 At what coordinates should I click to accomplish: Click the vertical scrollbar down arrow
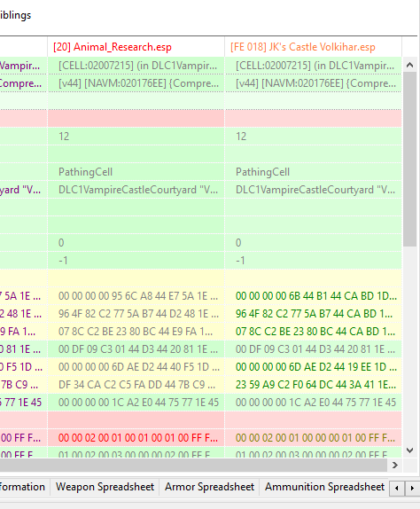pyautogui.click(x=409, y=450)
